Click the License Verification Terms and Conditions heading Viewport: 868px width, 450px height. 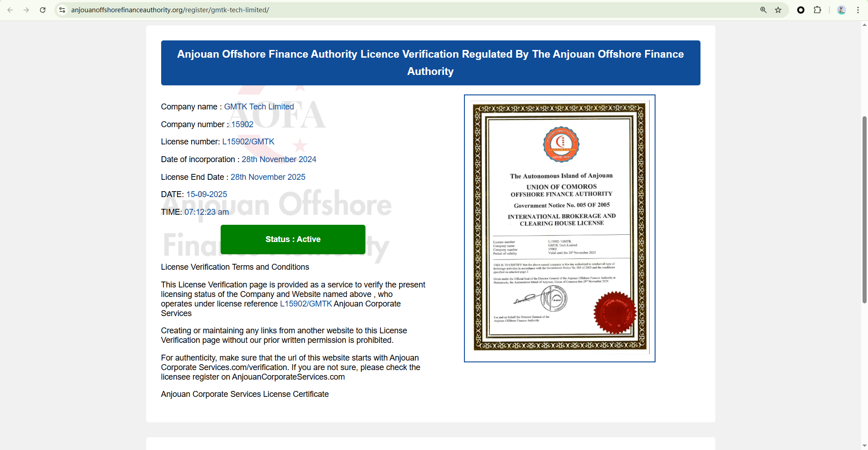[235, 267]
